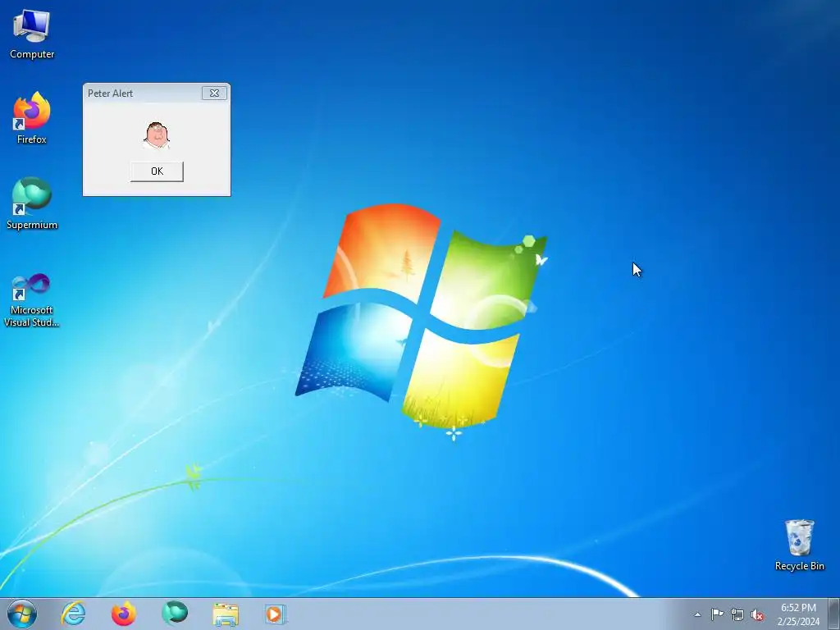Select the Supermium desktop shortcut
This screenshot has width=840, height=630.
point(32,203)
